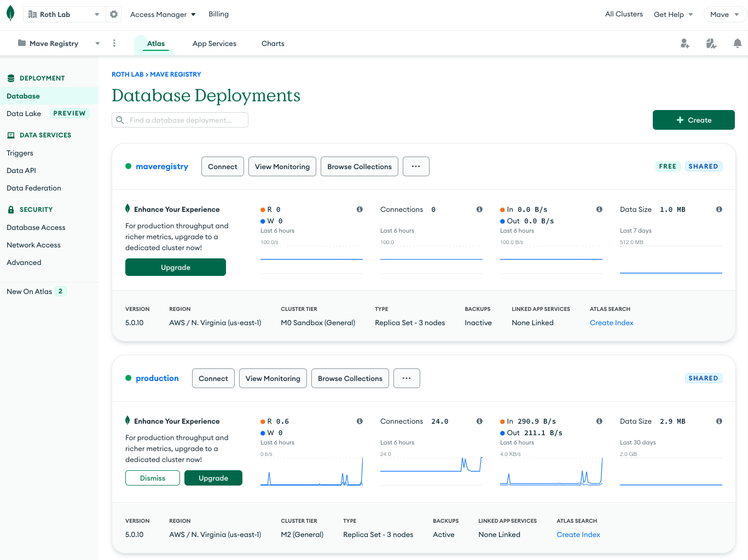The height and width of the screenshot is (560, 748).
Task: Open the production cluster link
Action: [157, 378]
